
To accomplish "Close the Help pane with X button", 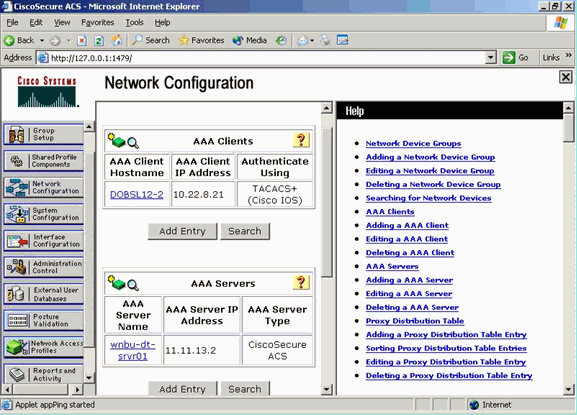I will click(x=566, y=77).
